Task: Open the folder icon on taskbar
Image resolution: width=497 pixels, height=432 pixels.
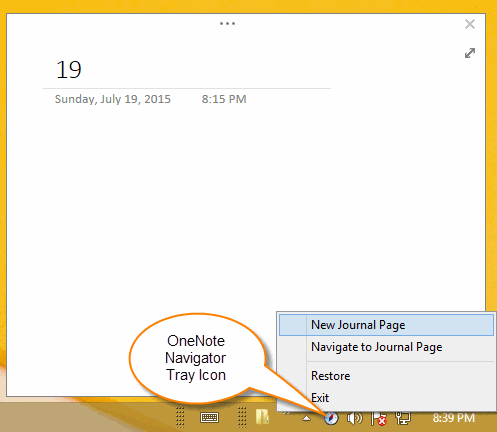Action: 262,417
